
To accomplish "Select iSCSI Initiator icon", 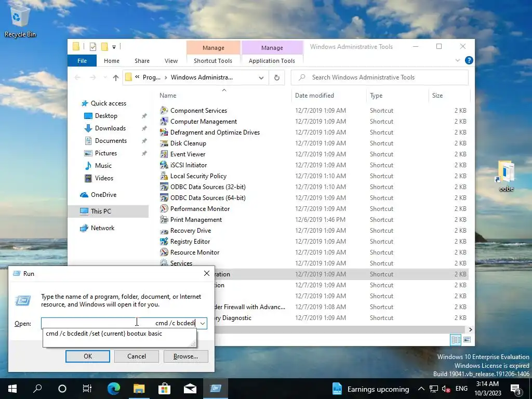I will pos(164,165).
